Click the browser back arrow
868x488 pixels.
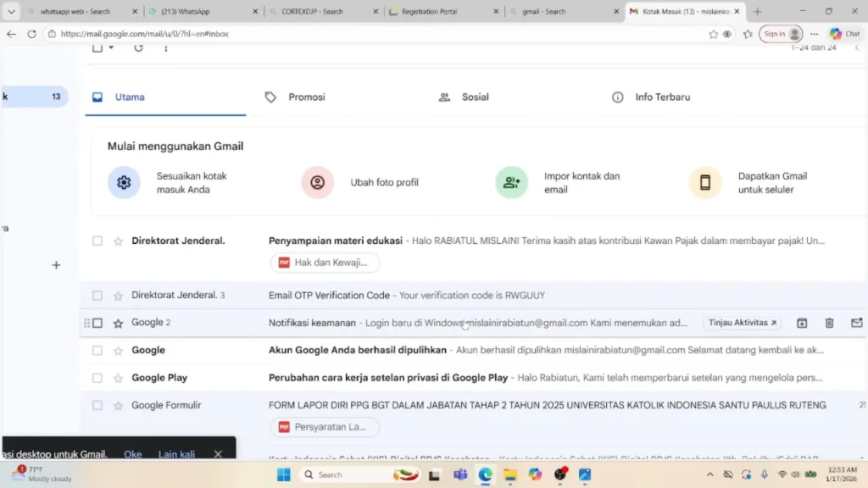pos(11,34)
